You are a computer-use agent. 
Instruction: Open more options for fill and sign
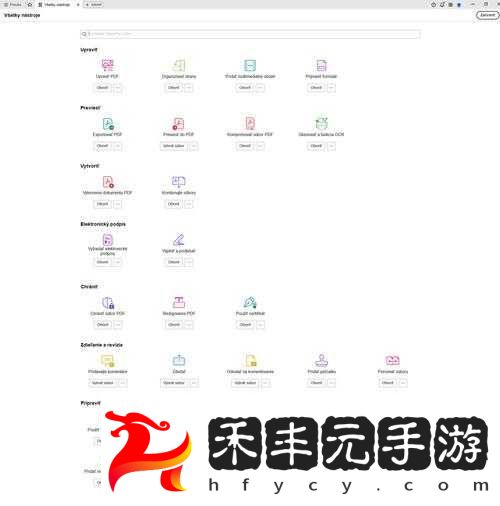[x=189, y=262]
